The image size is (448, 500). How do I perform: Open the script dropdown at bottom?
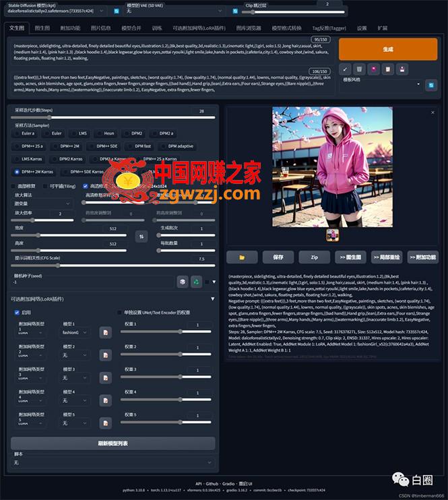click(x=113, y=462)
